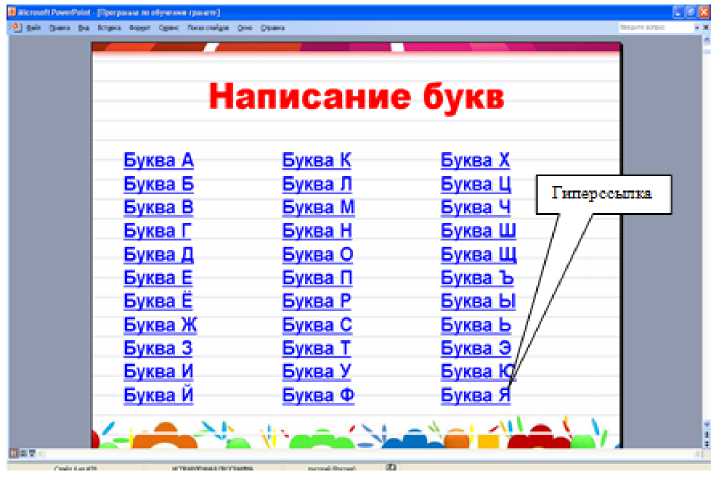Click the 'Буква Н' link
Image resolution: width=724 pixels, height=481 pixels.
[317, 231]
